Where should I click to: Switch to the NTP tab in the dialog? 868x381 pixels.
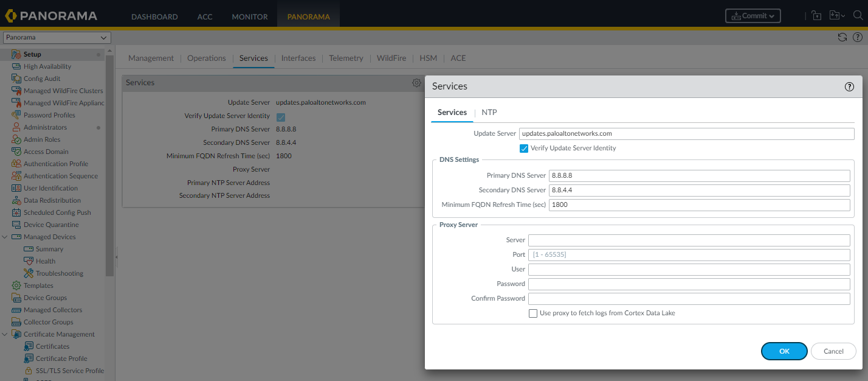(x=489, y=113)
